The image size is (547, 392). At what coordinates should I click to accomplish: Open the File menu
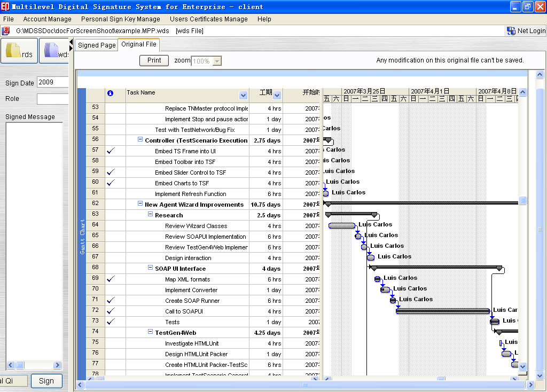[x=9, y=19]
